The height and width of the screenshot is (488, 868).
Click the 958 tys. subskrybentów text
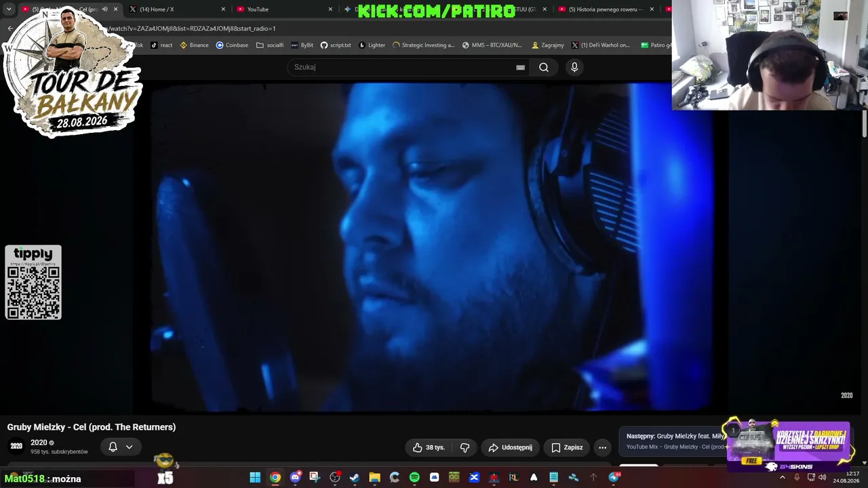click(x=59, y=452)
